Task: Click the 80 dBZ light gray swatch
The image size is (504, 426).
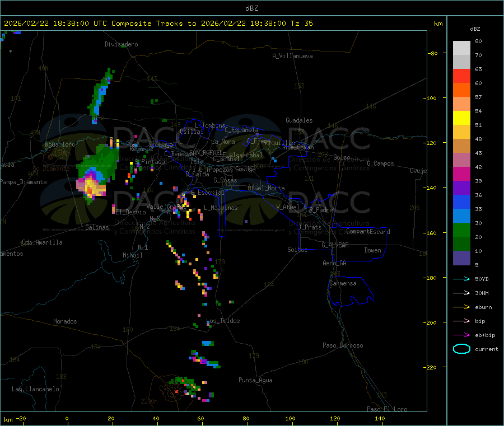Action: click(461, 48)
